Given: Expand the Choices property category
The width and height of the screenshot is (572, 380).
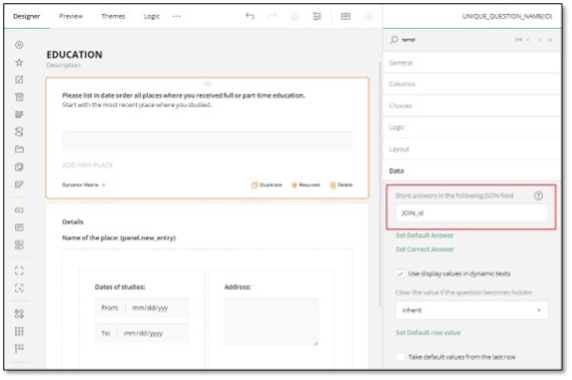Looking at the screenshot, I should tap(472, 106).
